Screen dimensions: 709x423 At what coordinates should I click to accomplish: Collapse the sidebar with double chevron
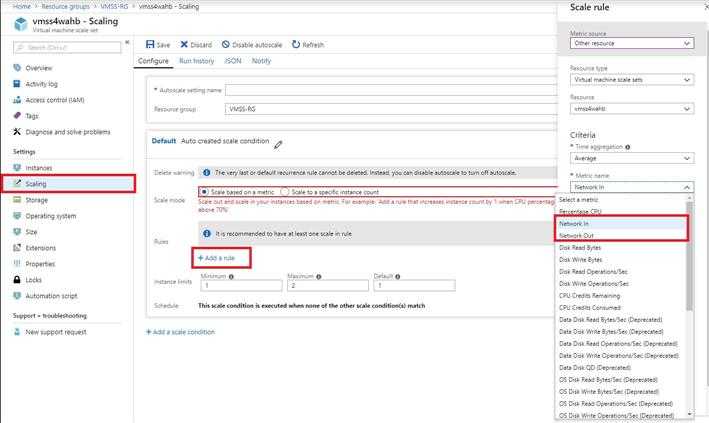[127, 42]
